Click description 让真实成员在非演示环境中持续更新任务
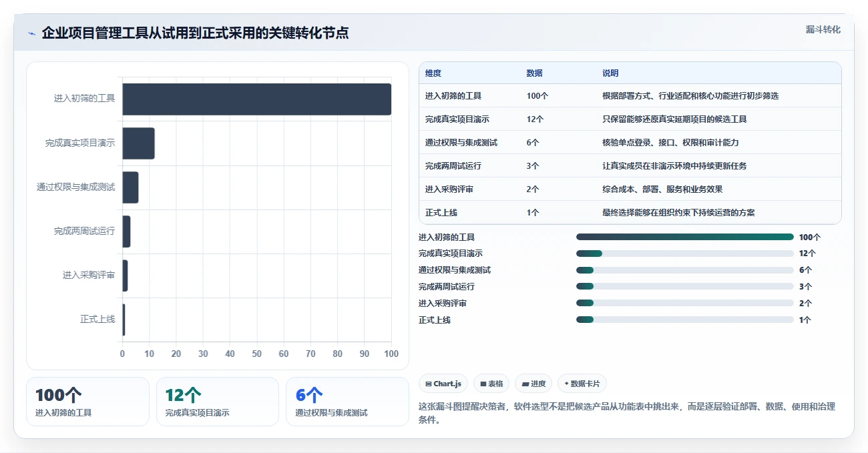 point(674,166)
